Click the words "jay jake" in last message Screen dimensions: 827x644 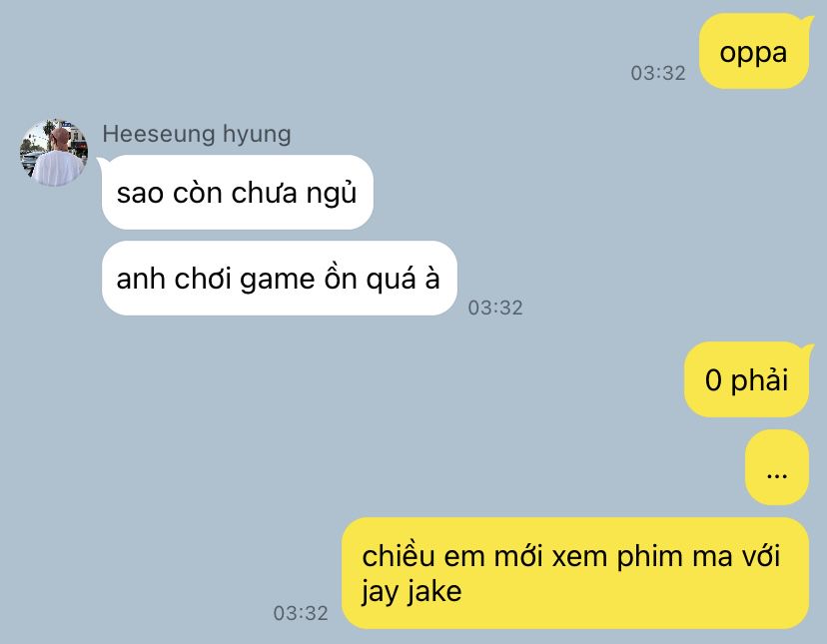click(x=412, y=591)
